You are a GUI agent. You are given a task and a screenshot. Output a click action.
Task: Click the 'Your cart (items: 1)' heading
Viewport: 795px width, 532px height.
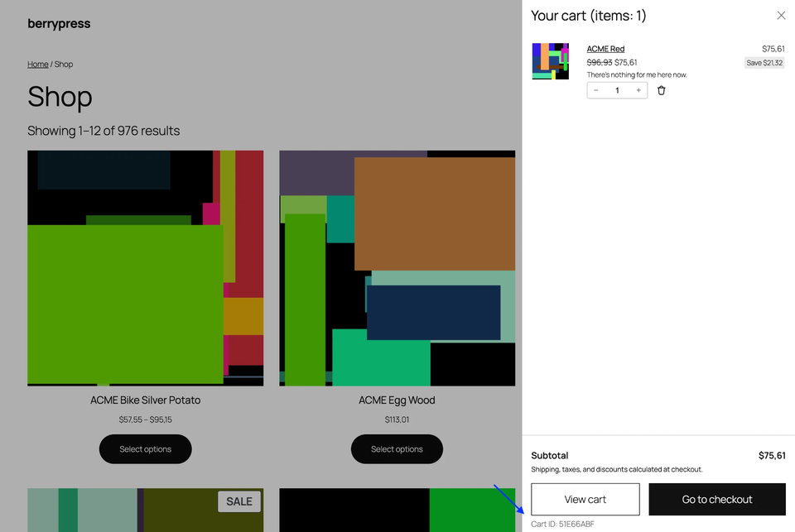click(x=589, y=16)
